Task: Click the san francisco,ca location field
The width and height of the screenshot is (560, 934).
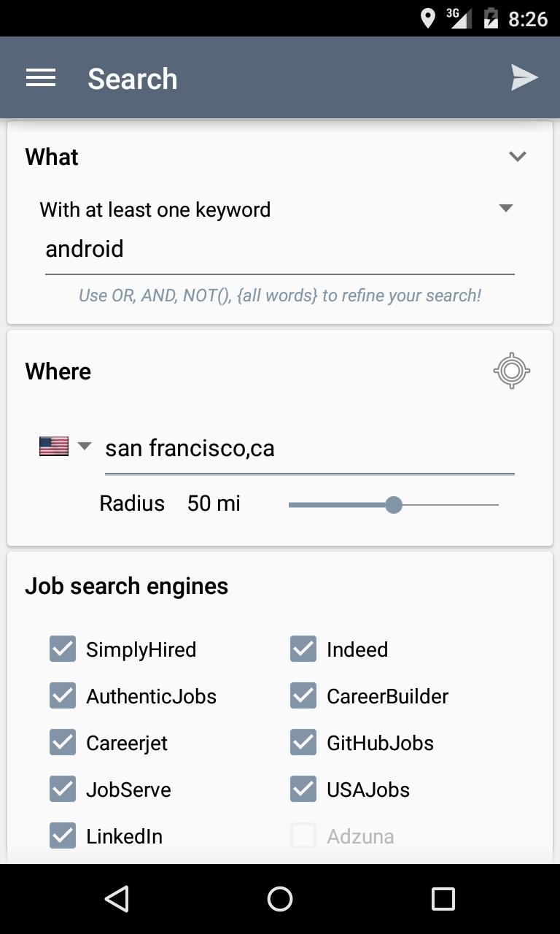Action: click(310, 448)
